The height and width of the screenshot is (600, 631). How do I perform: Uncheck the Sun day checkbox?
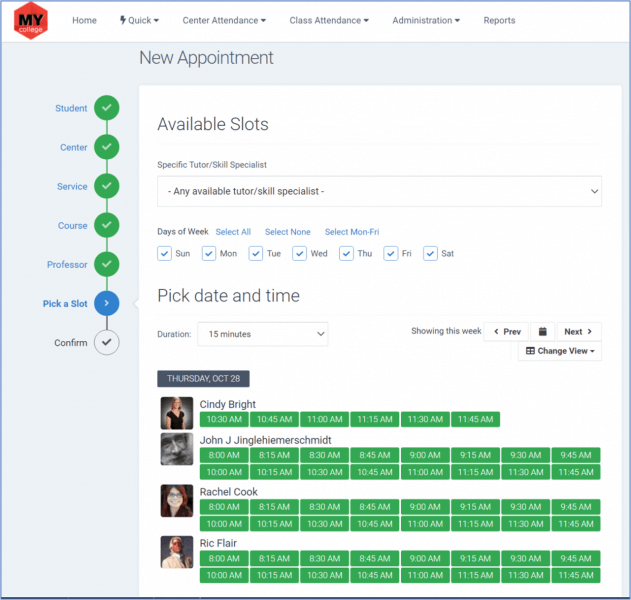[164, 254]
